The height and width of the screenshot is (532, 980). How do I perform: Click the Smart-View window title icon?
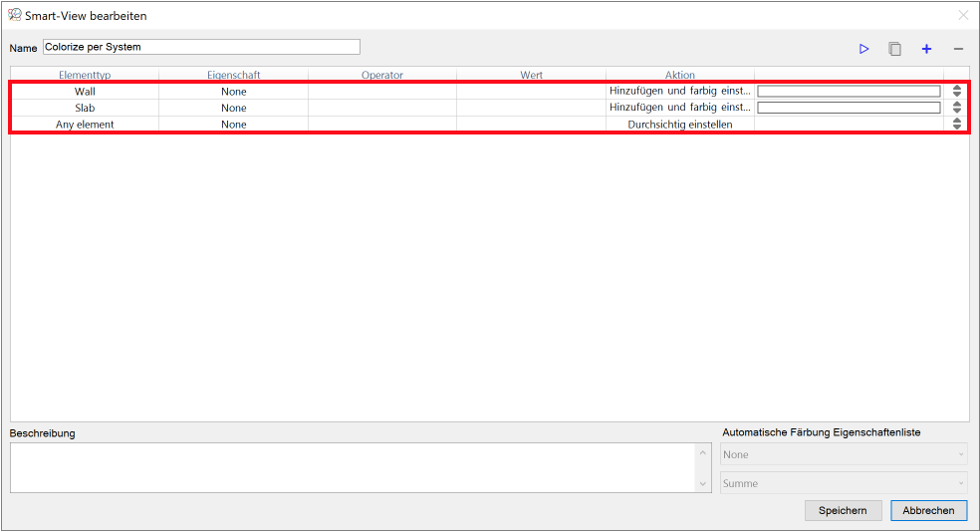coord(14,15)
